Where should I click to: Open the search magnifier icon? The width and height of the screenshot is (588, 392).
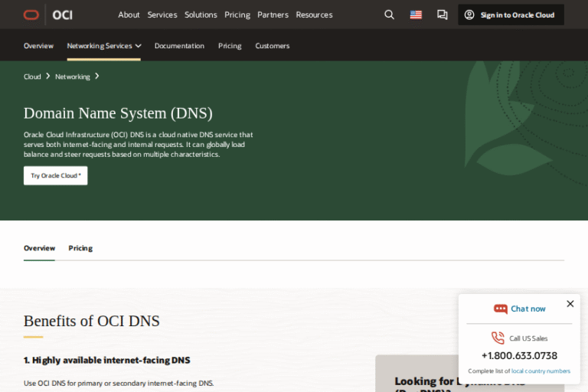click(389, 15)
